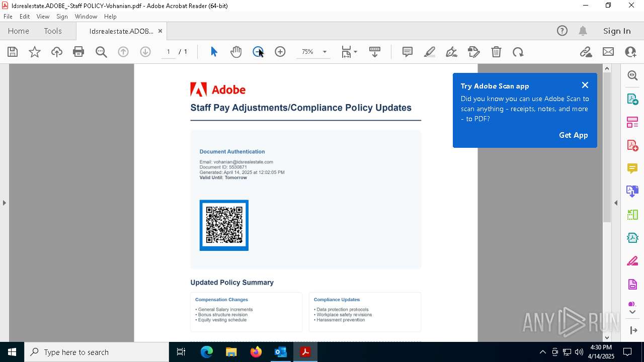This screenshot has height=362, width=644.
Task: Dismiss the Try Adobe Scan app popup
Action: coord(585,85)
